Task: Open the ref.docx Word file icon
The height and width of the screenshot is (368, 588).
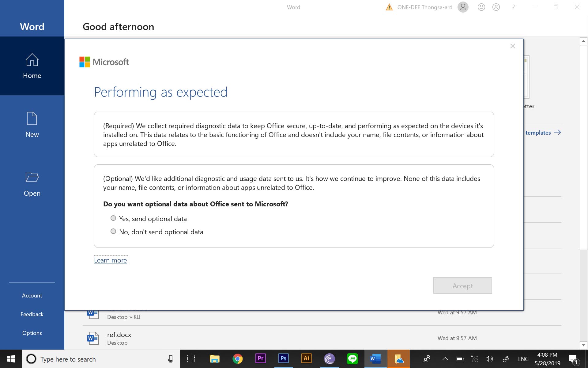Action: 93,338
